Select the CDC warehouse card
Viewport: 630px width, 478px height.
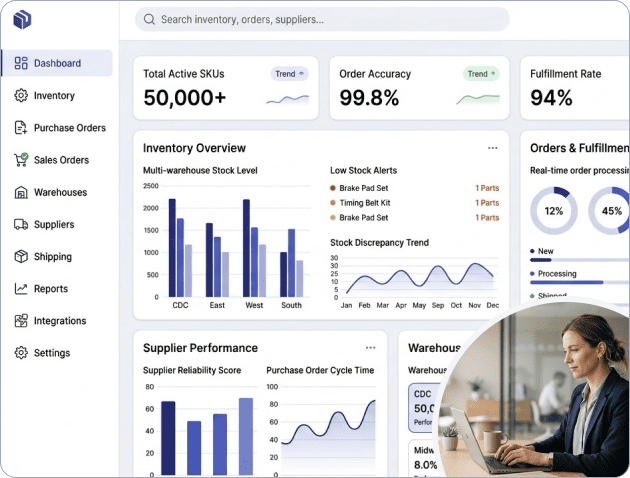425,408
